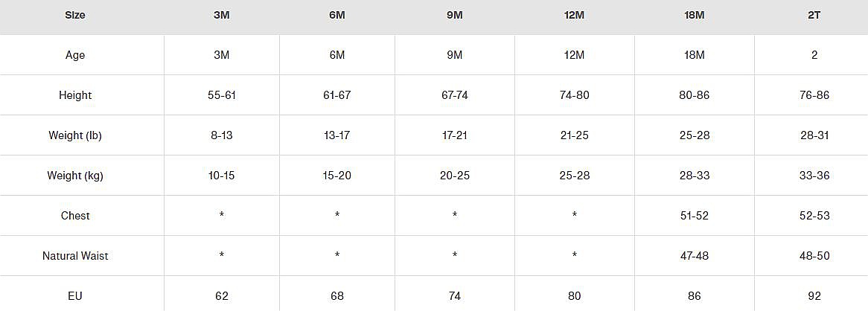The image size is (868, 311).
Task: Click the age value 2 under 2T
Action: pyautogui.click(x=814, y=55)
